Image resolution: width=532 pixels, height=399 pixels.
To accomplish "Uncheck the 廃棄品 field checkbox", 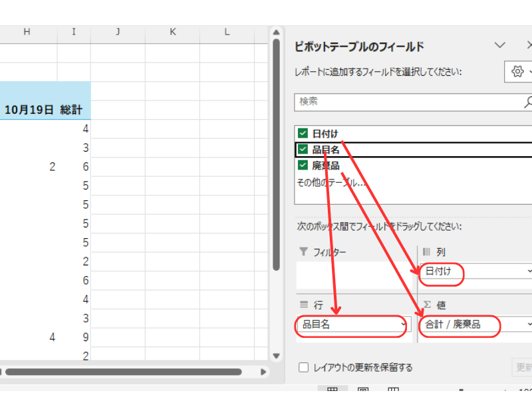I will pos(303,166).
